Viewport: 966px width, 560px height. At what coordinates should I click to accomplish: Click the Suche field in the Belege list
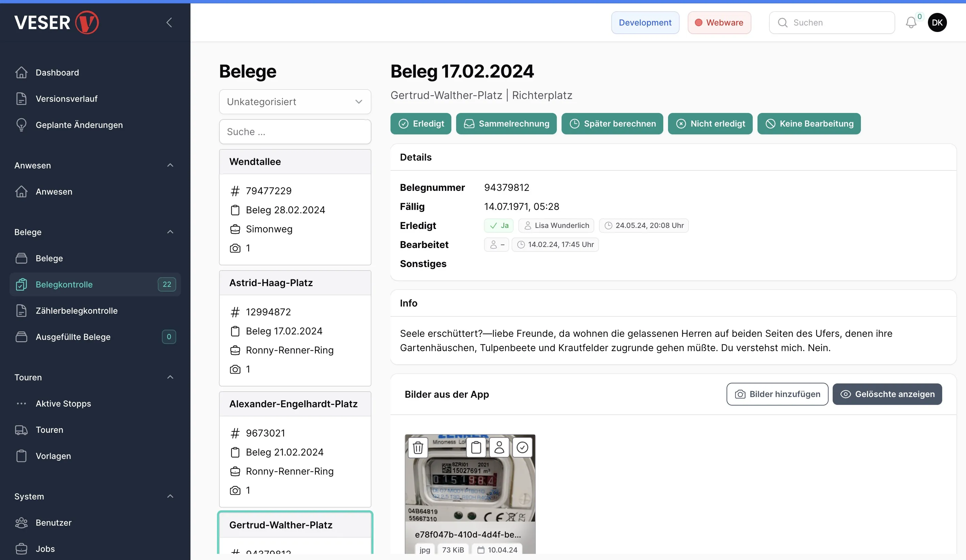[x=295, y=132]
